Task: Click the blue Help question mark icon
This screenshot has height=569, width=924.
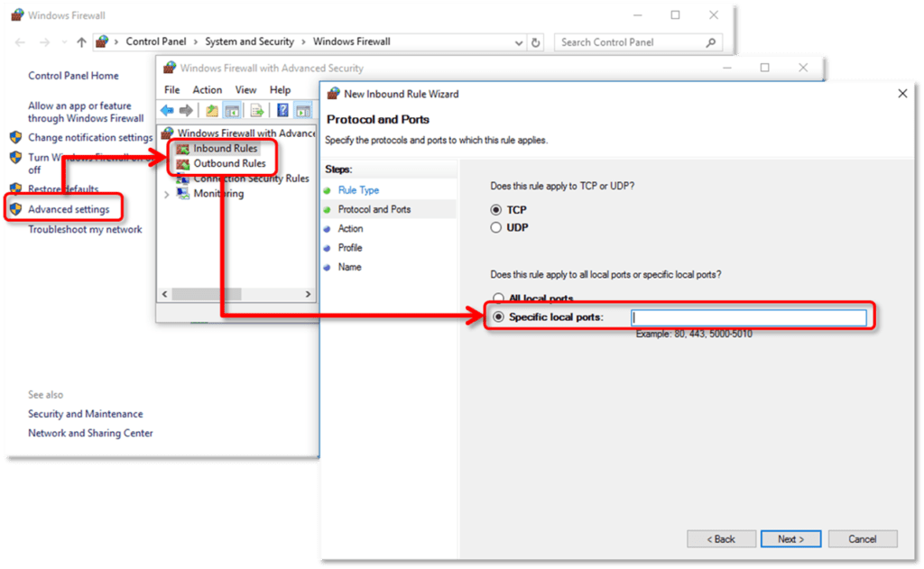Action: (282, 110)
